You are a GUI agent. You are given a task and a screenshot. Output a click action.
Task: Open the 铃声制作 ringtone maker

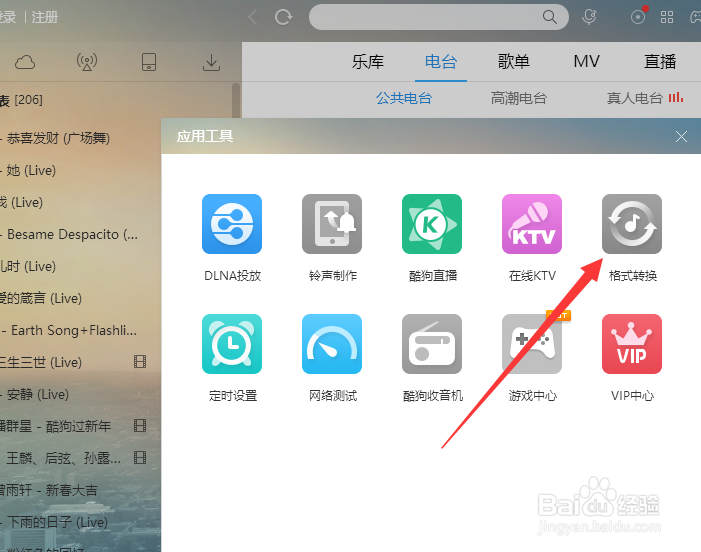point(332,224)
